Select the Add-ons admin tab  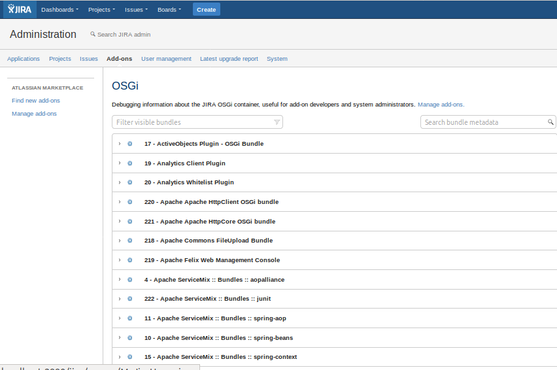coord(119,59)
